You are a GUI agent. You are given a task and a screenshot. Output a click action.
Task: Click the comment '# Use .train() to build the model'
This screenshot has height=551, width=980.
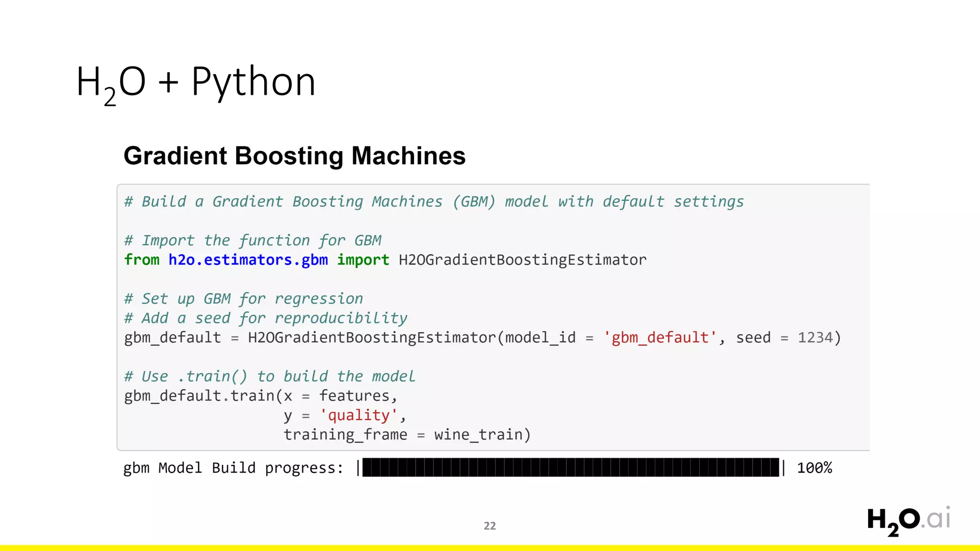click(x=269, y=376)
